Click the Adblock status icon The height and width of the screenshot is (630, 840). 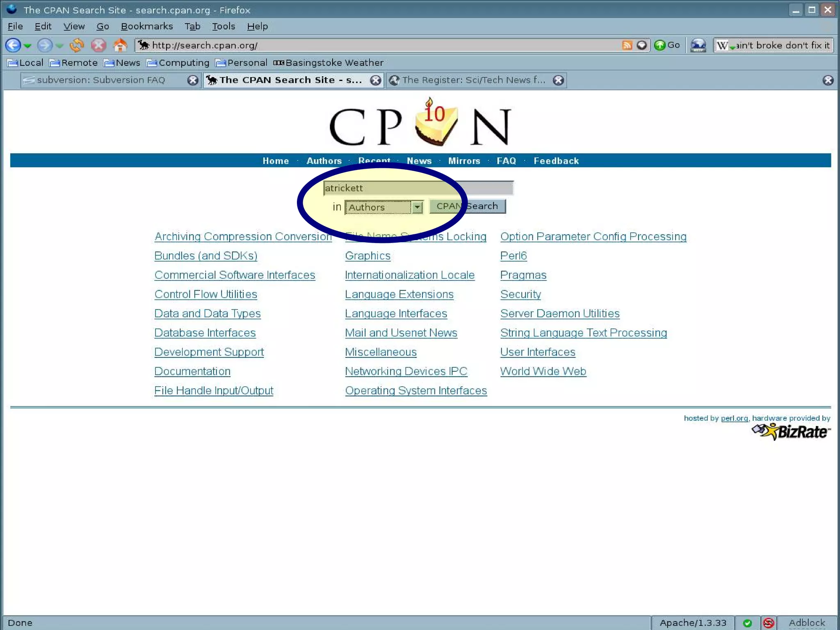pyautogui.click(x=806, y=623)
